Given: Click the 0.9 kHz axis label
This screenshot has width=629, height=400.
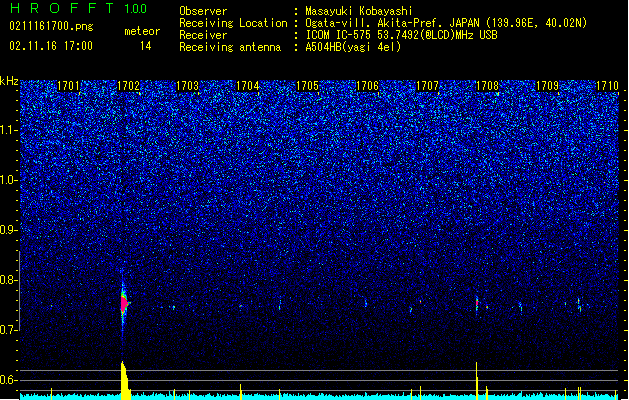Looking at the screenshot, I should coord(9,230).
